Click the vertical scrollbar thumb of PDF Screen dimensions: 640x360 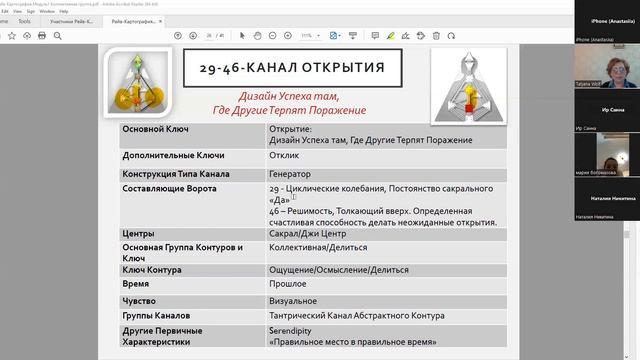[x=627, y=235]
